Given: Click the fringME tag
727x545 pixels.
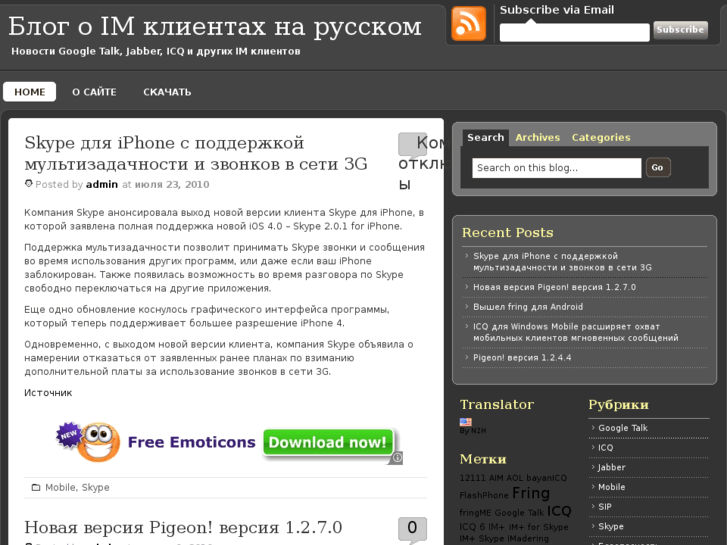Looking at the screenshot, I should point(475,513).
